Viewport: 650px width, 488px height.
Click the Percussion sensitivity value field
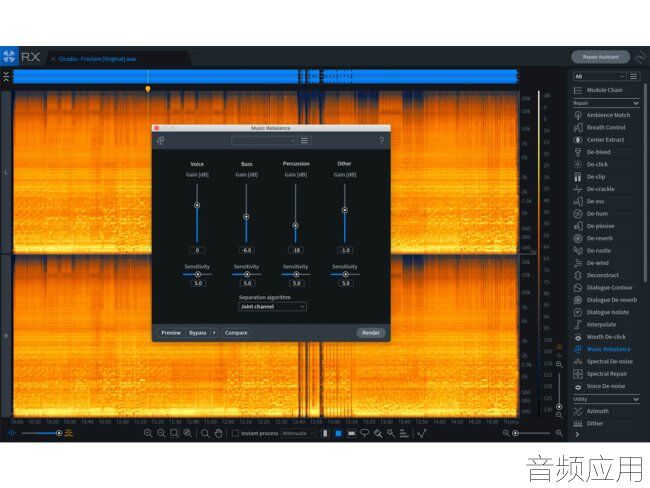(x=296, y=283)
